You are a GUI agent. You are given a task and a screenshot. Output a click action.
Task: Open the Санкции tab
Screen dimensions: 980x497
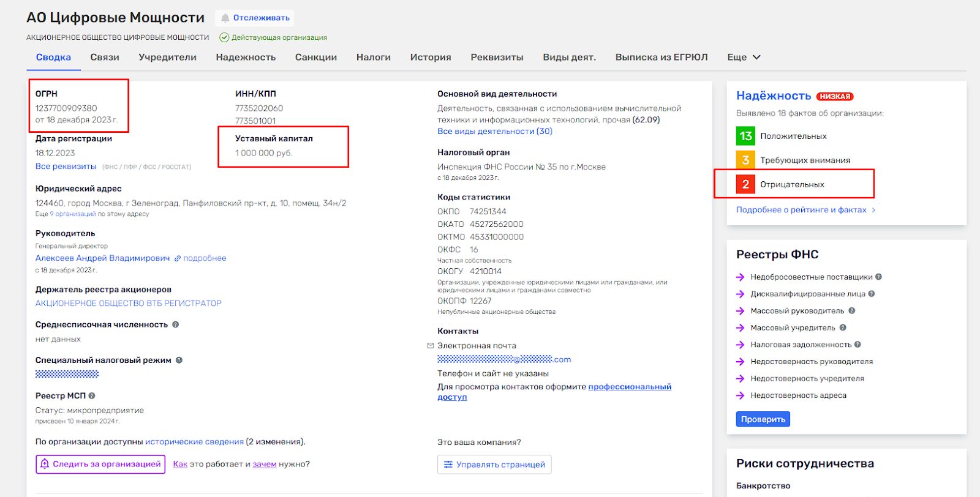(x=316, y=57)
